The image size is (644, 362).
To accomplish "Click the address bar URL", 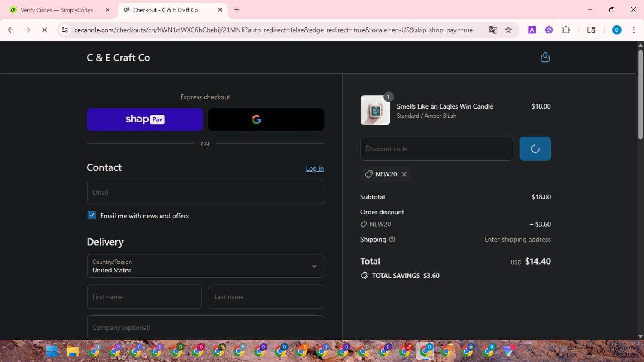I will click(x=273, y=30).
